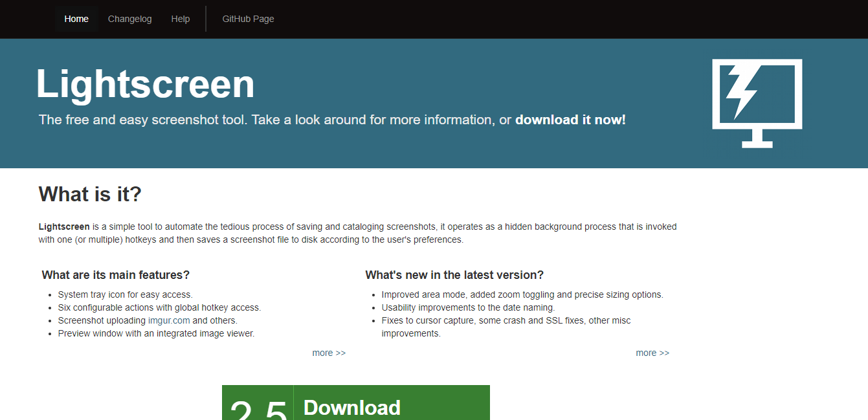Click 'Fixes to cursor capture' bullet text
This screenshot has height=420, width=868.
tap(506, 327)
